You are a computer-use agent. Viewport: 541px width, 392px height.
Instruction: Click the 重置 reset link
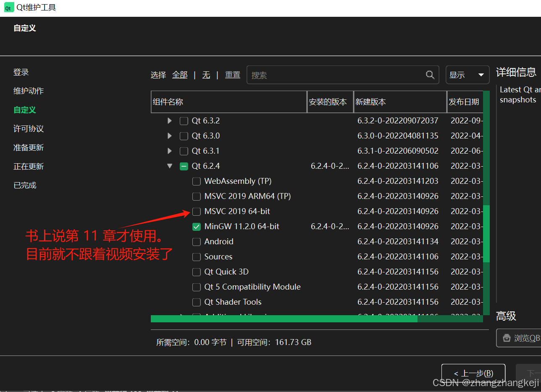click(x=233, y=75)
